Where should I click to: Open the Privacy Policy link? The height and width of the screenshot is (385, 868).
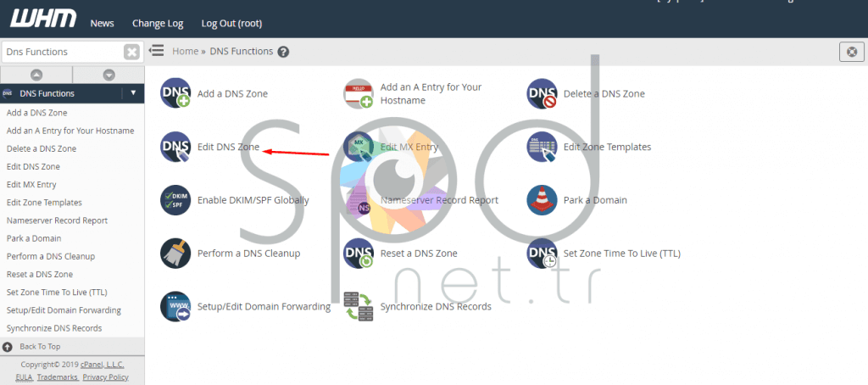click(106, 377)
